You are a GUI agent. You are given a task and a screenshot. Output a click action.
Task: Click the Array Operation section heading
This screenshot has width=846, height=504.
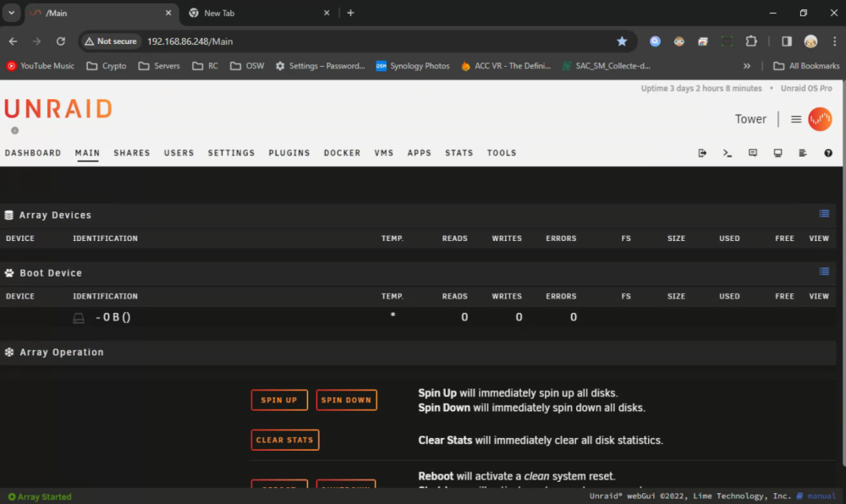(x=62, y=352)
